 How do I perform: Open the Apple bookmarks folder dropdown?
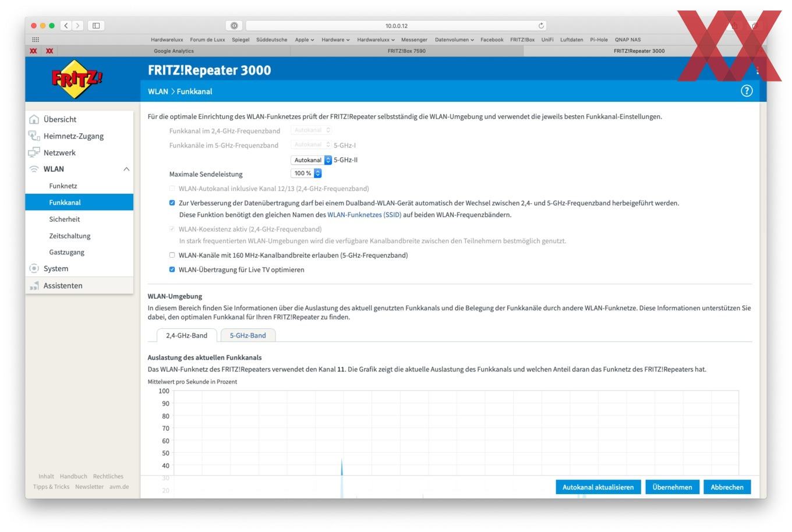[304, 40]
